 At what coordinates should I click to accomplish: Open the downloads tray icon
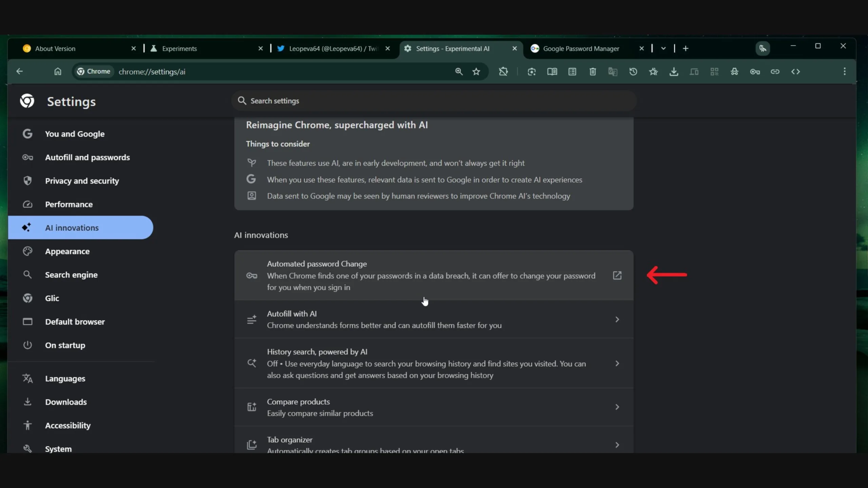(674, 72)
